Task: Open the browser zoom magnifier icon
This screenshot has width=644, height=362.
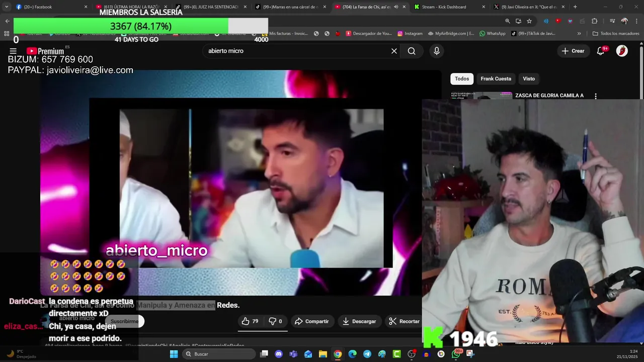Action: 507,21
